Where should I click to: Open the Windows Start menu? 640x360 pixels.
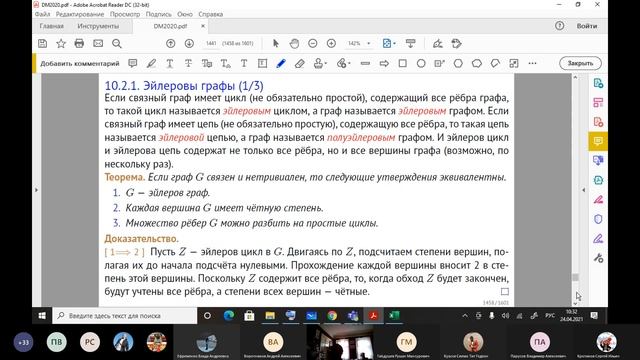tap(42, 316)
